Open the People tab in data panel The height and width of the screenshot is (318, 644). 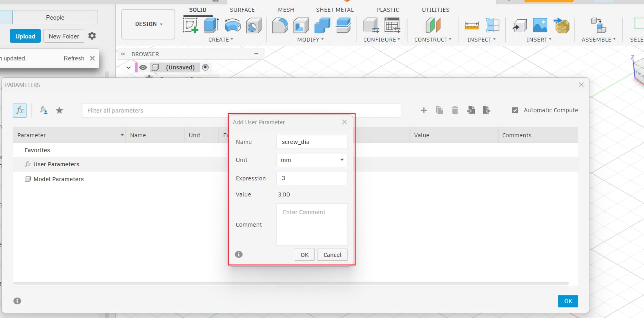(55, 18)
